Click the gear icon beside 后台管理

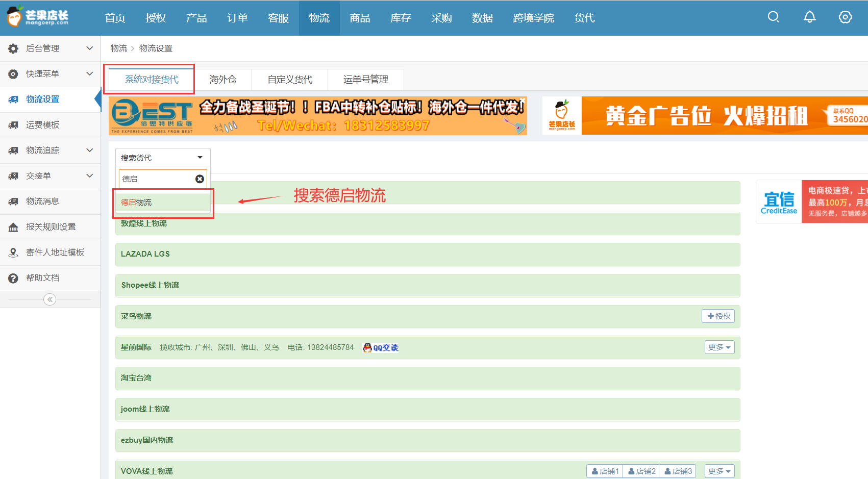13,48
